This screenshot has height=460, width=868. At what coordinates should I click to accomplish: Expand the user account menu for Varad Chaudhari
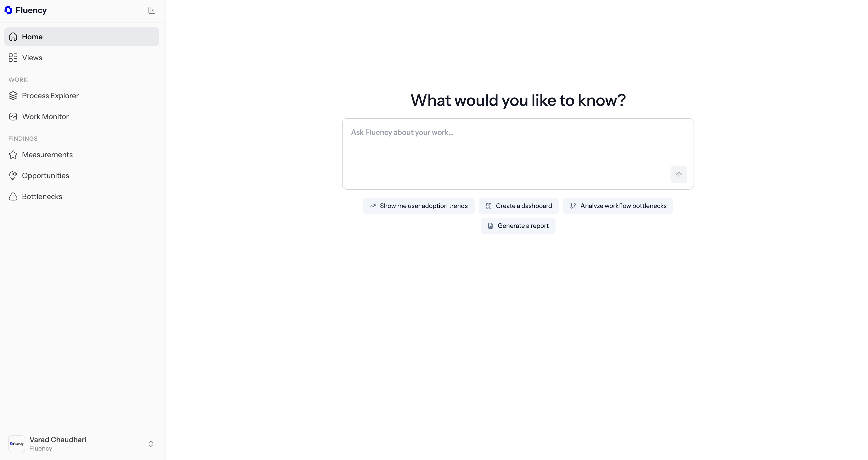151,443
